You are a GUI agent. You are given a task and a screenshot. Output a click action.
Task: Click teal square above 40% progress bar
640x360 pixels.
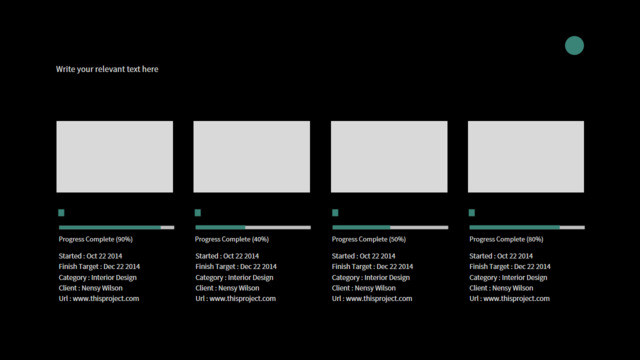[x=198, y=213]
